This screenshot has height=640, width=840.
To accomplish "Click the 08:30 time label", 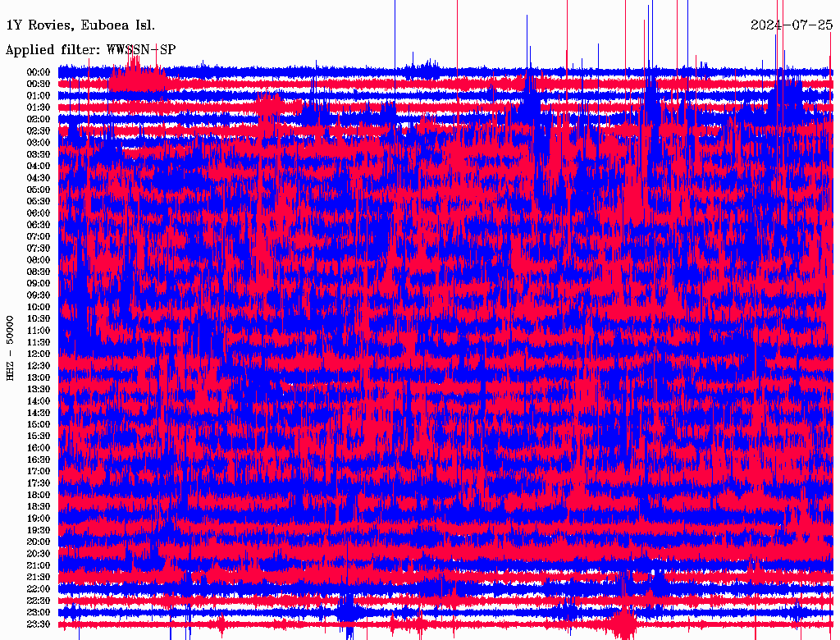I will (39, 272).
